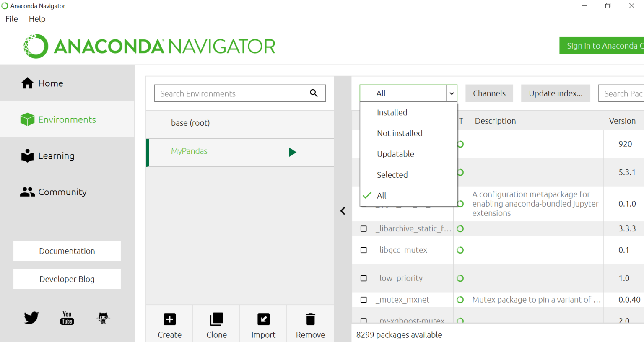Click the Twitter bird icon
This screenshot has height=342, width=644.
(x=31, y=318)
